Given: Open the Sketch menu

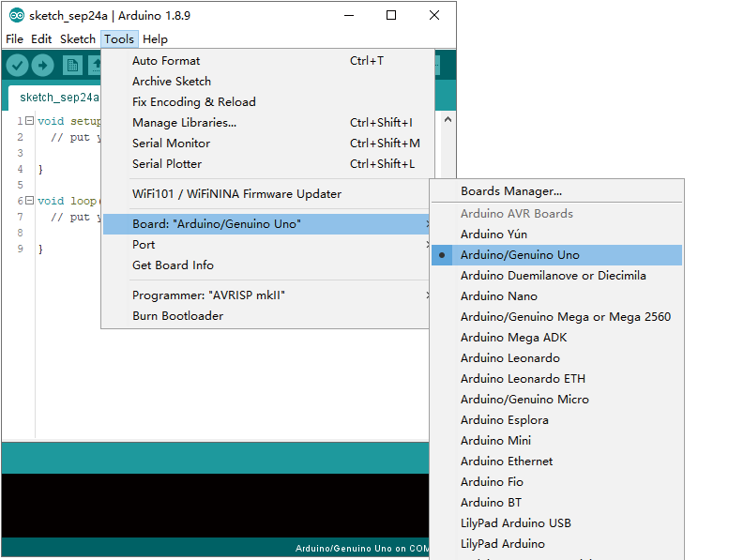Looking at the screenshot, I should pyautogui.click(x=77, y=38).
